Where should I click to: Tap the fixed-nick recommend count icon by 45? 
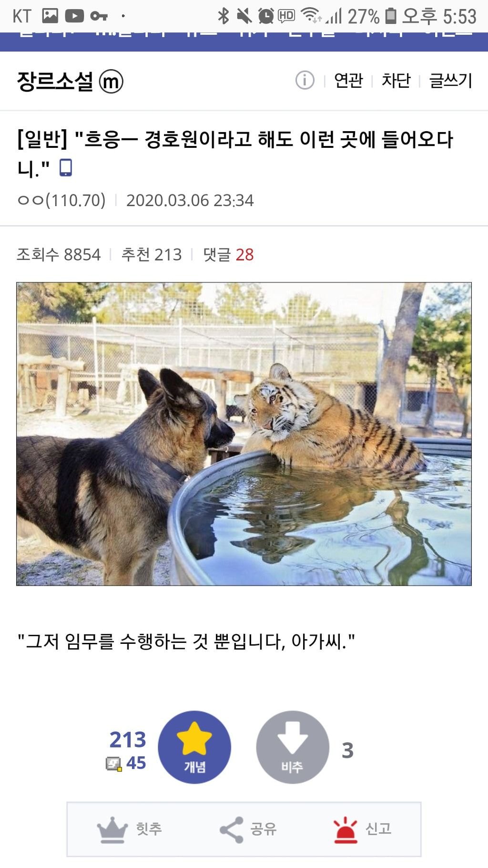coord(113,764)
